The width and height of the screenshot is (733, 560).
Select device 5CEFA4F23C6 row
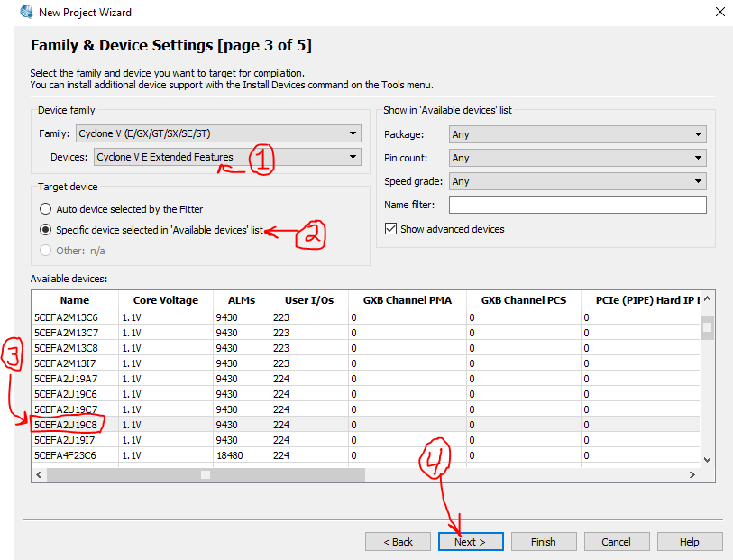[66, 455]
